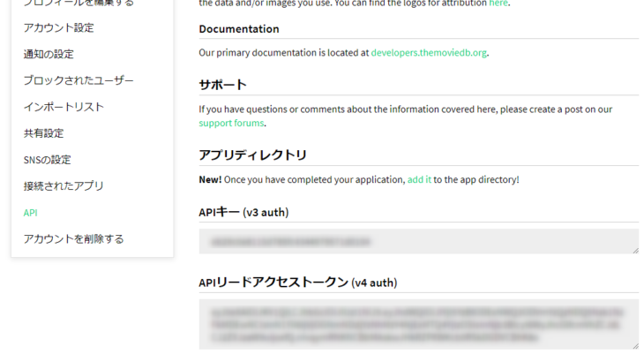Click アカウントを削除する in the sidebar
The image size is (644, 362).
point(73,239)
